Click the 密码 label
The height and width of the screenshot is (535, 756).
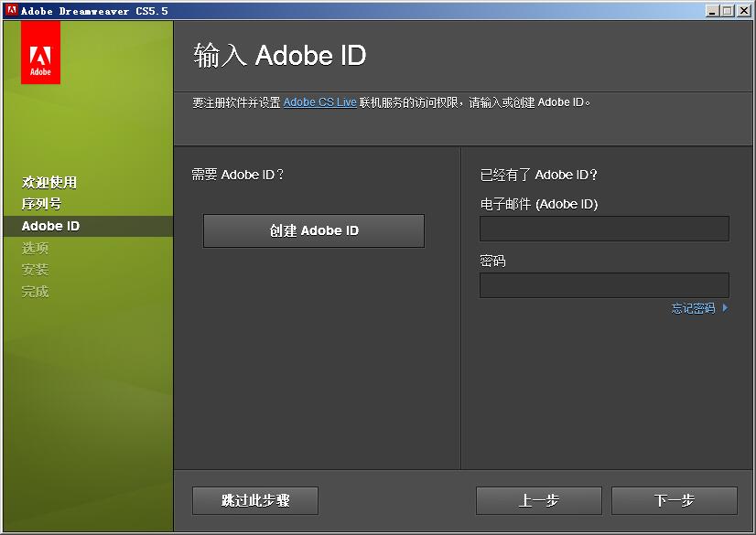coord(492,261)
